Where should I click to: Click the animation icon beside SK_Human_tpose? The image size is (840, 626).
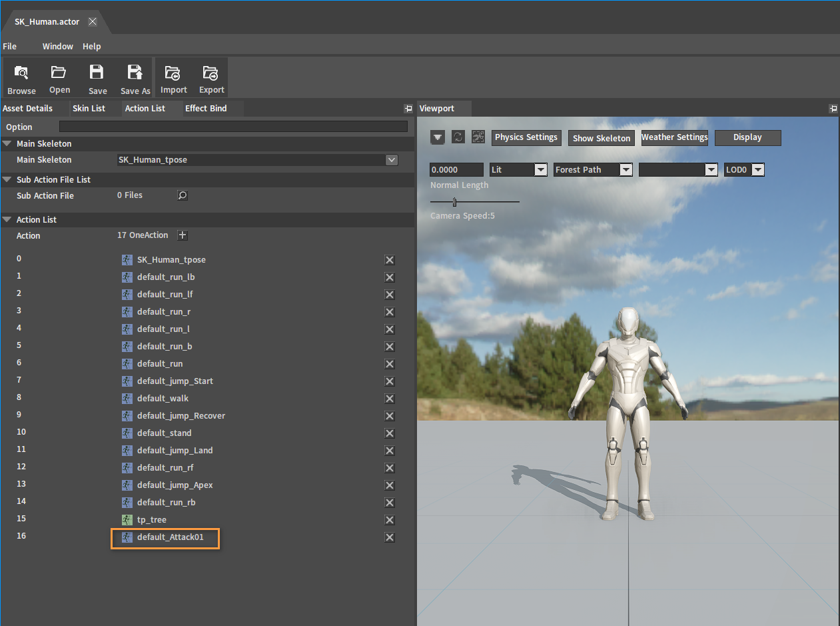click(127, 259)
